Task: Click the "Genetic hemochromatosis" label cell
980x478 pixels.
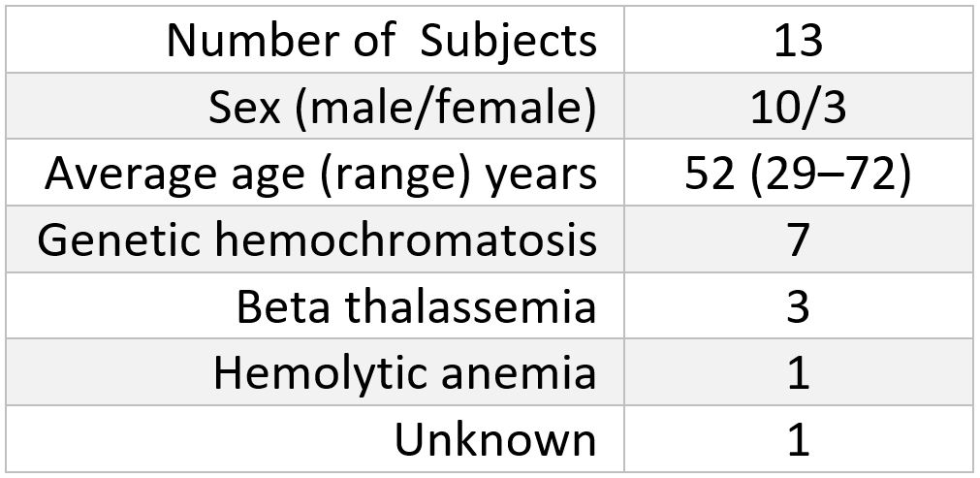Action: point(317,239)
